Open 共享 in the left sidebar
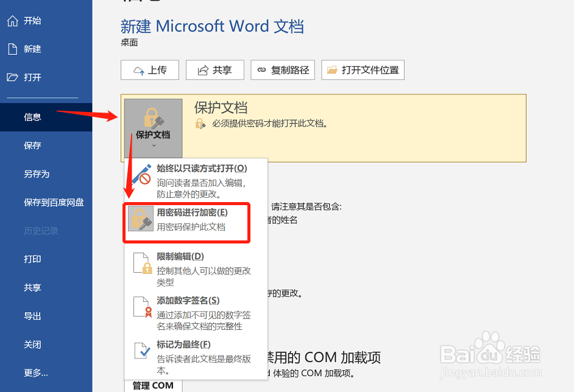The height and width of the screenshot is (392, 574). (x=46, y=288)
